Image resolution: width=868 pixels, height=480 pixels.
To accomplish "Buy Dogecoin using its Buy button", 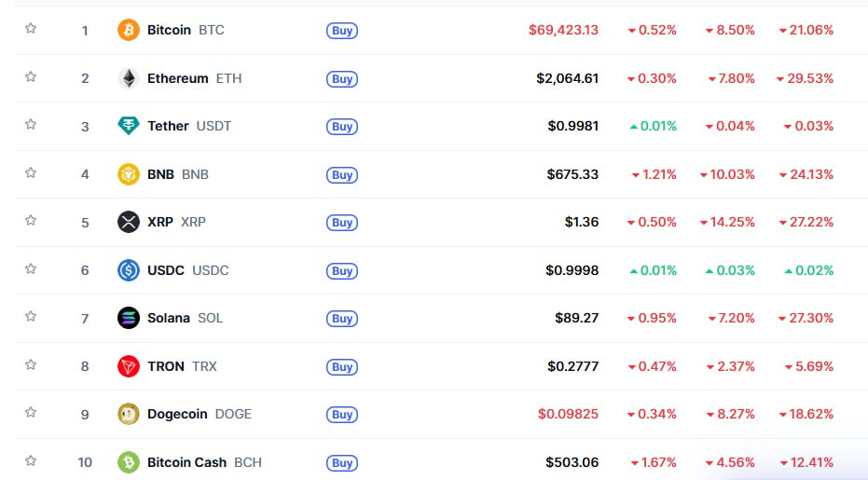I will pos(342,415).
